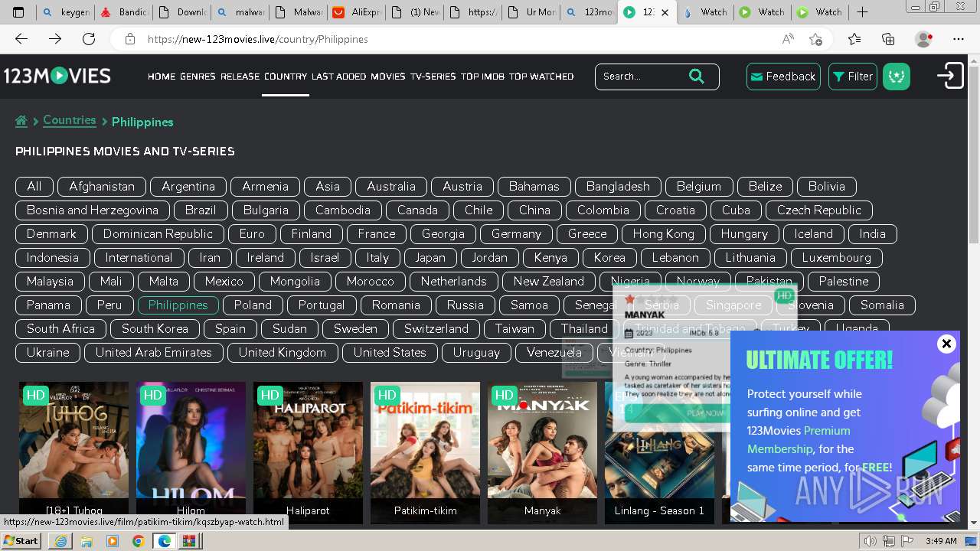Image resolution: width=980 pixels, height=551 pixels.
Task: Open TOP WATCHED menu item
Action: (x=541, y=77)
